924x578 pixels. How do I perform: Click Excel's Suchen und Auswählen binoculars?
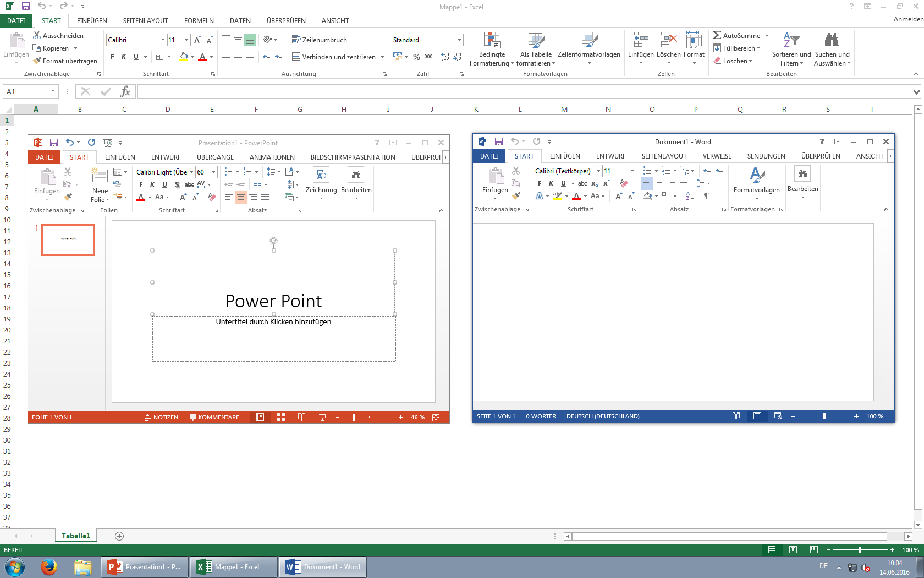tap(832, 40)
